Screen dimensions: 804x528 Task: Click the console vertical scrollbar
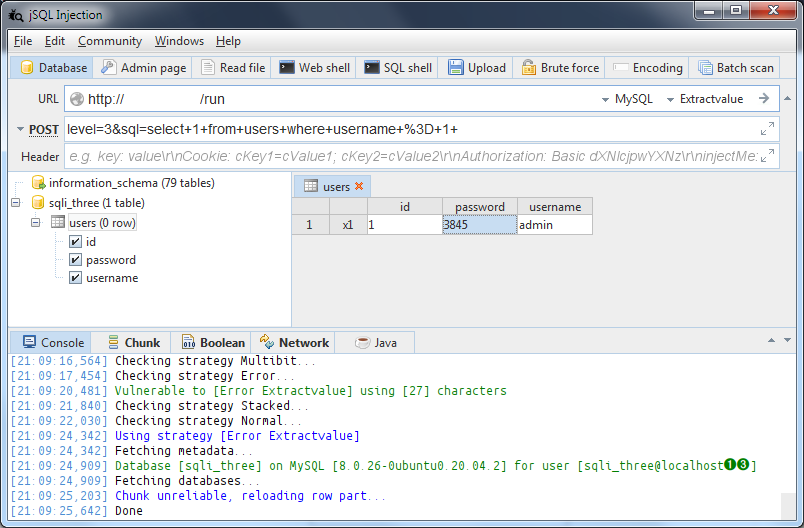coord(788,505)
